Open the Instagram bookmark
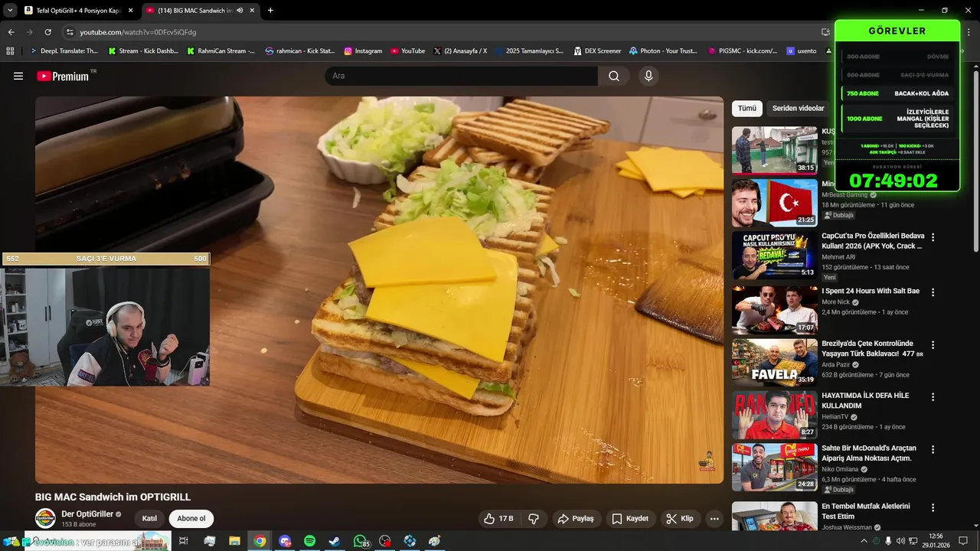Image resolution: width=980 pixels, height=551 pixels. click(363, 51)
